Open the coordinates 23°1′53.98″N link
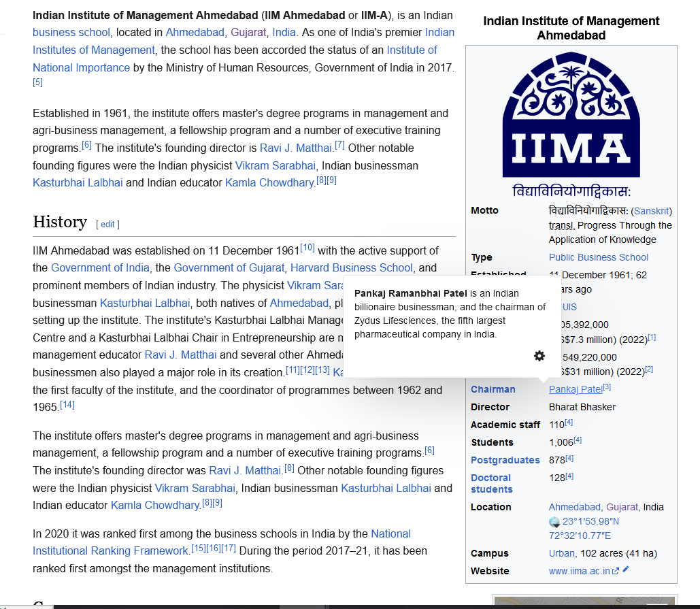 point(590,521)
